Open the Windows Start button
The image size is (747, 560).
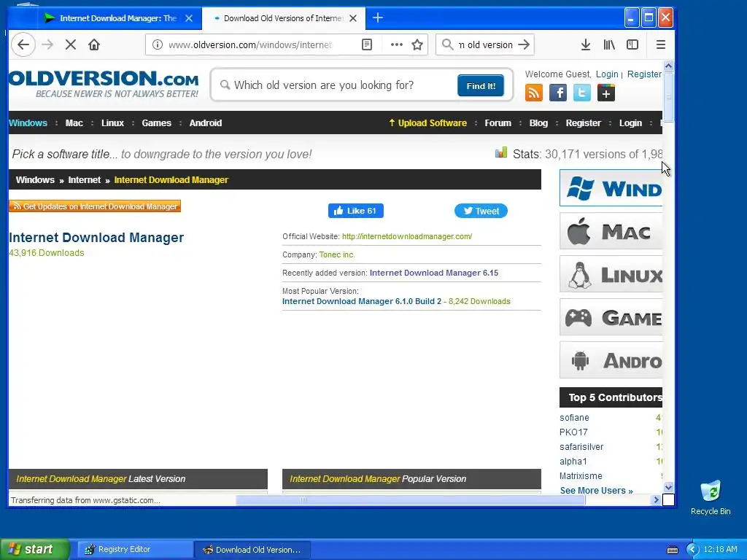[x=35, y=549]
